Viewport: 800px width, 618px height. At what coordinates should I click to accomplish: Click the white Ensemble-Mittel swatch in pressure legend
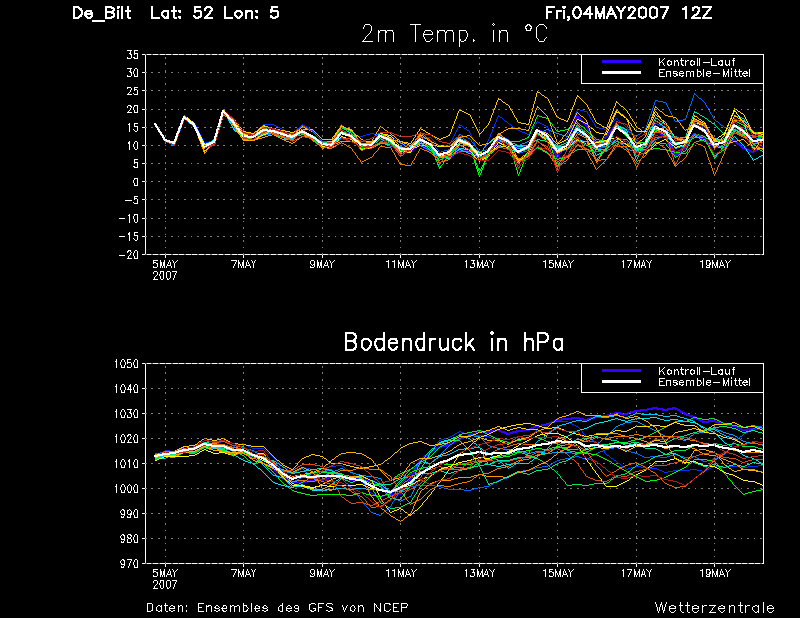pyautogui.click(x=621, y=382)
